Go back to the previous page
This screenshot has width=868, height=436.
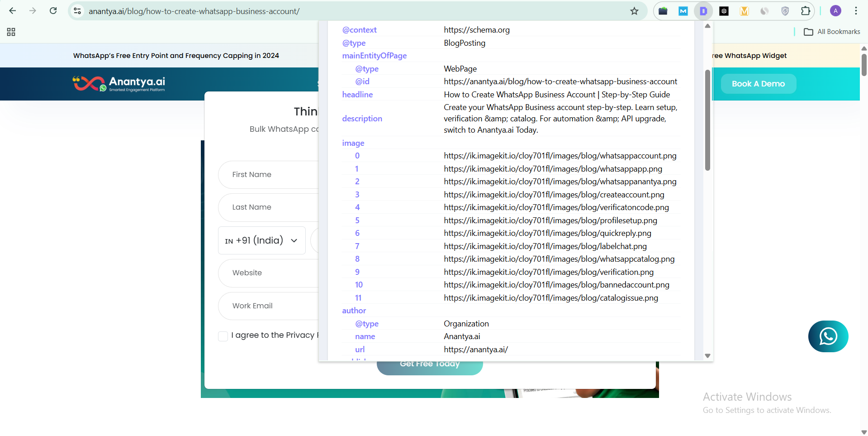(12, 11)
